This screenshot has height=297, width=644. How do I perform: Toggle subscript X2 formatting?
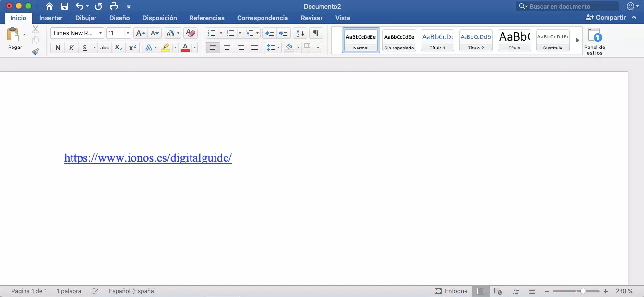[119, 48]
